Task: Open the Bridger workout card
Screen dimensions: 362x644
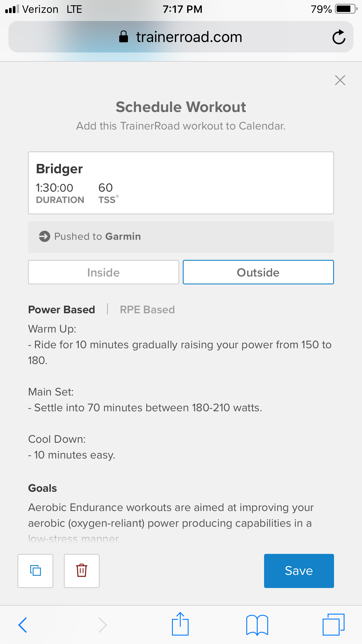Action: (x=181, y=183)
